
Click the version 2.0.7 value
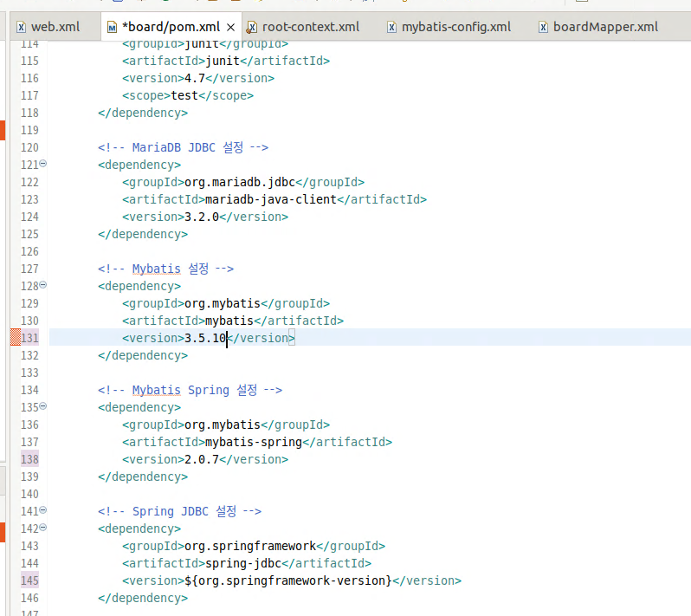pos(202,459)
